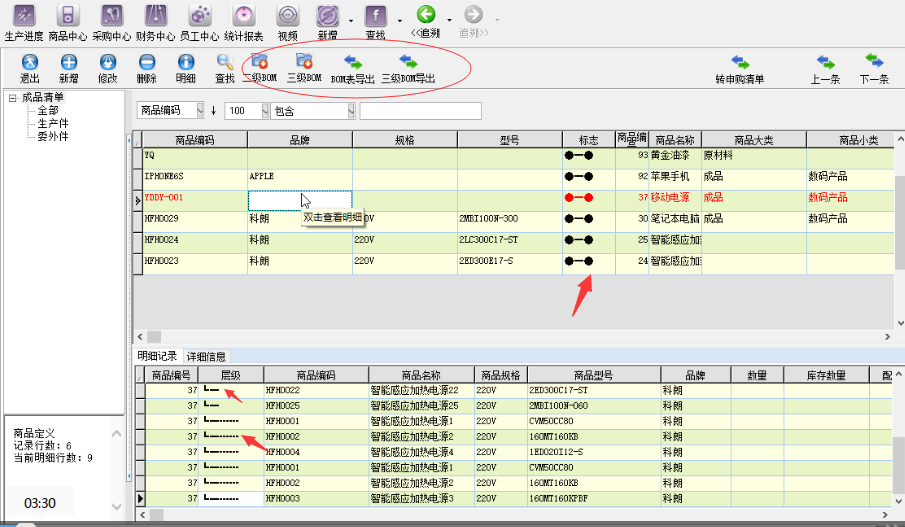This screenshot has width=905, height=527.
Task: Sort by 品牌 column header in top grid
Action: (300, 140)
